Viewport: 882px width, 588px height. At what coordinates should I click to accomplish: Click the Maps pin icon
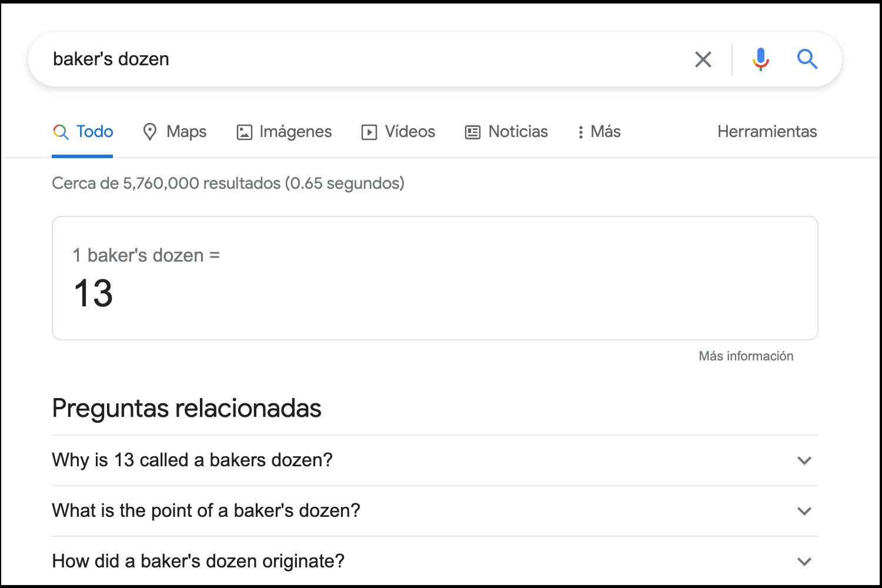coord(151,132)
